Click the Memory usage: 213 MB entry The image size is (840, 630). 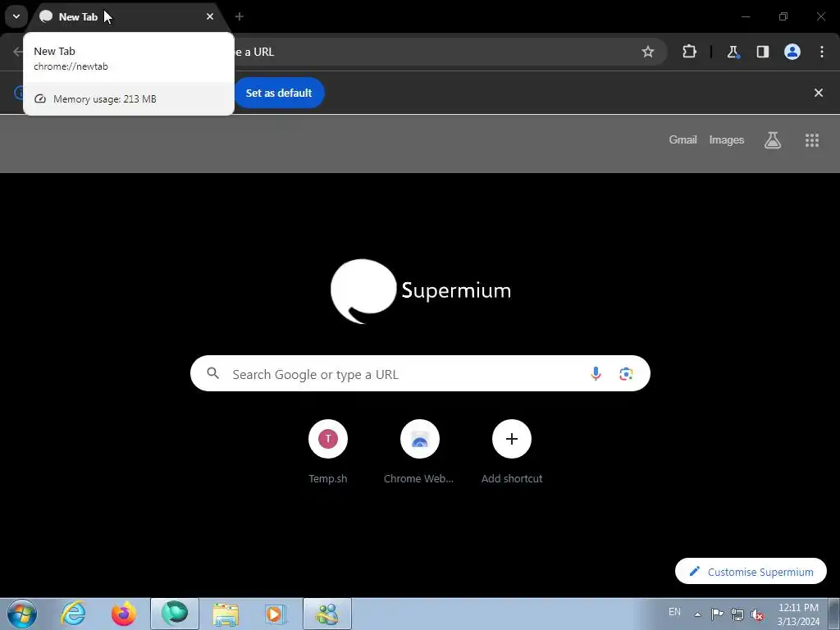(129, 99)
